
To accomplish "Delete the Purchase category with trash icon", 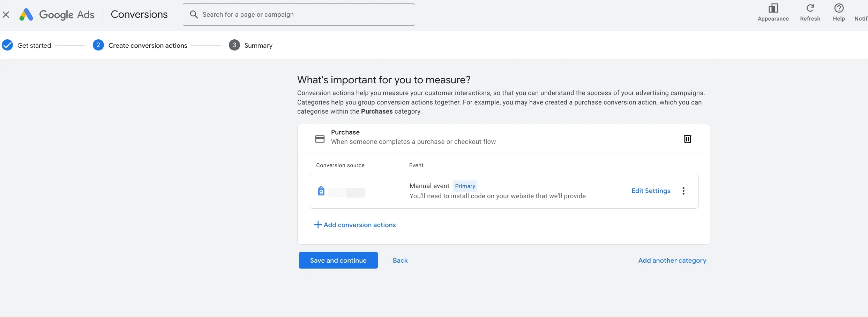I will point(687,139).
